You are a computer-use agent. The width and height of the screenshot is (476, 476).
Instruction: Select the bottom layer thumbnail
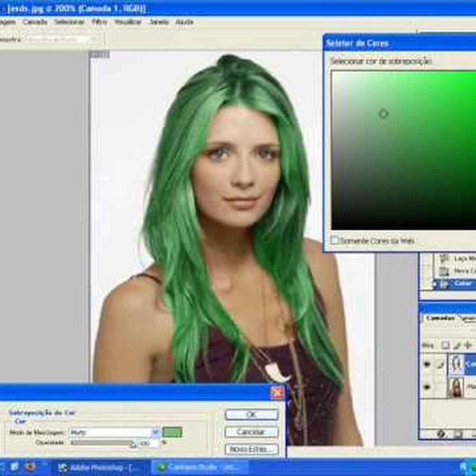(x=456, y=387)
